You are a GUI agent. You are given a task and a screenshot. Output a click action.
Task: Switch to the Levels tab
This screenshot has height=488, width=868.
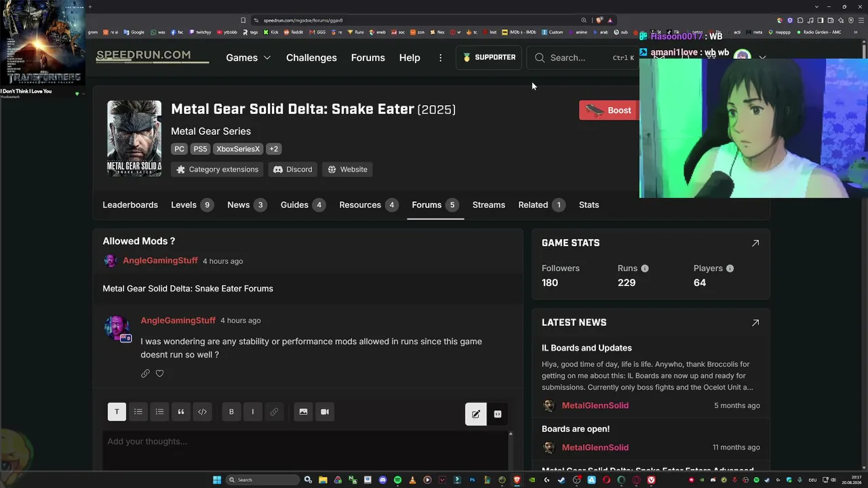(192, 205)
